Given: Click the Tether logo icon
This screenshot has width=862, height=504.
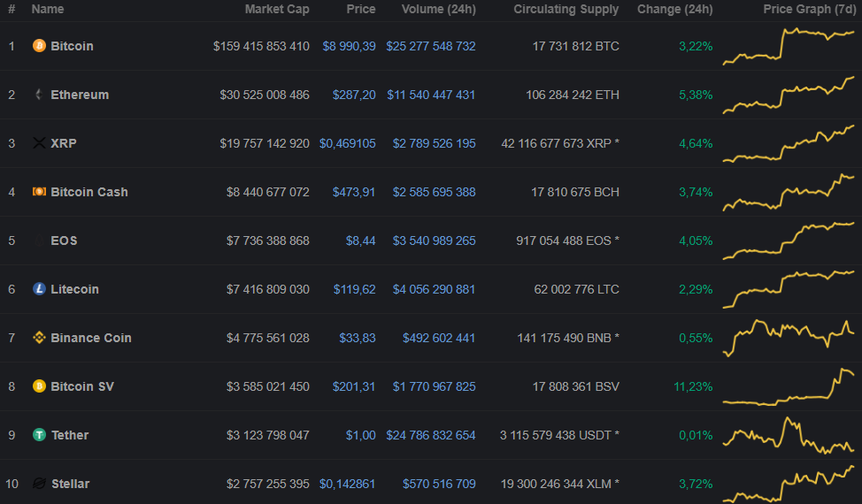Looking at the screenshot, I should 39,435.
